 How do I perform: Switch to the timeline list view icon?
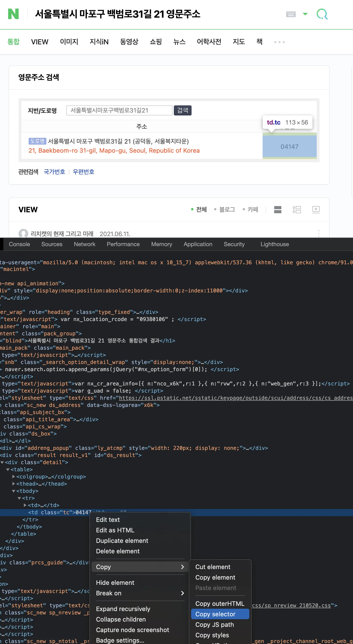(297, 209)
